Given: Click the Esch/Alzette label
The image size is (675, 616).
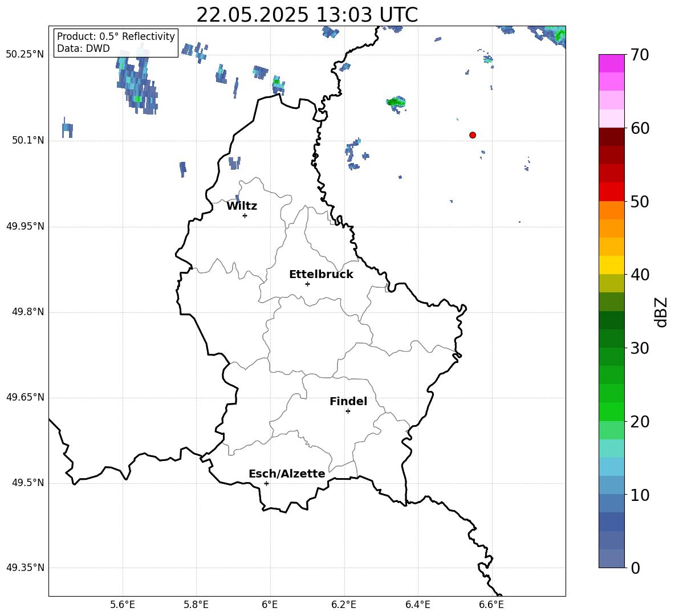Looking at the screenshot, I should coord(287,474).
